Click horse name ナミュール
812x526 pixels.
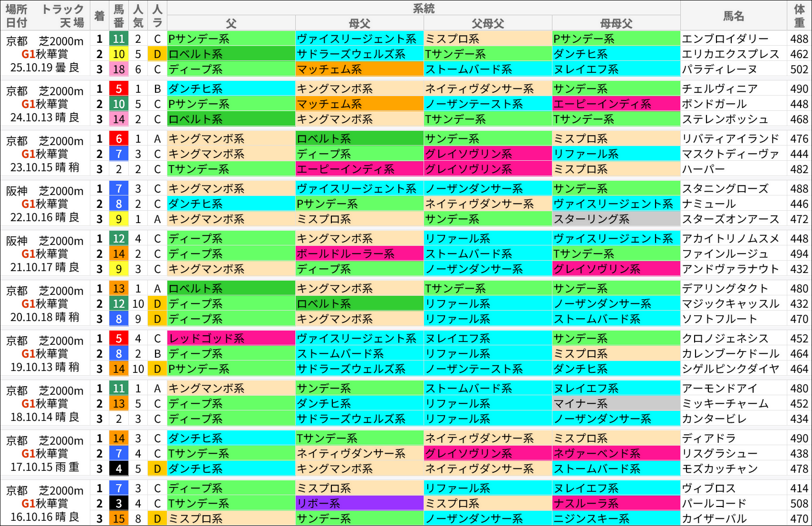709,204
